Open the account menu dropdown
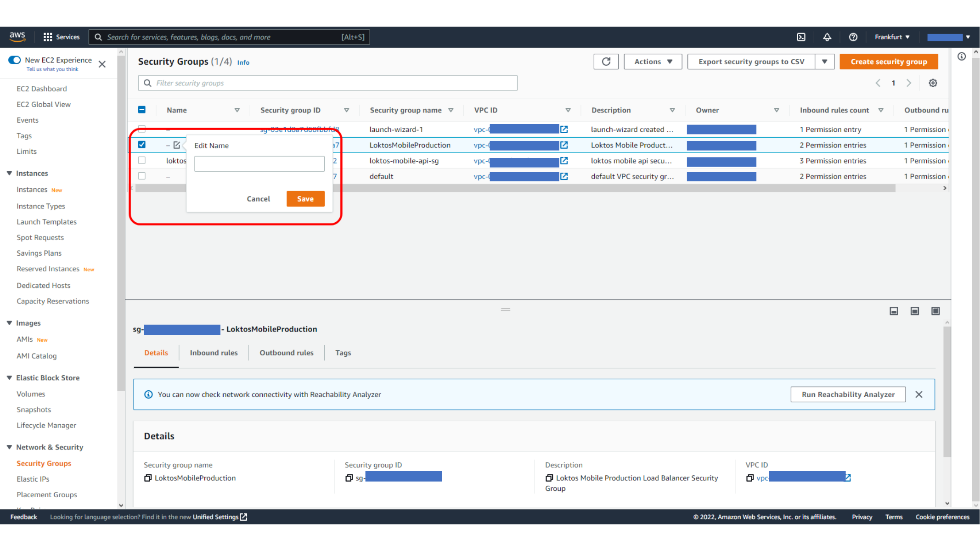 pos(948,37)
